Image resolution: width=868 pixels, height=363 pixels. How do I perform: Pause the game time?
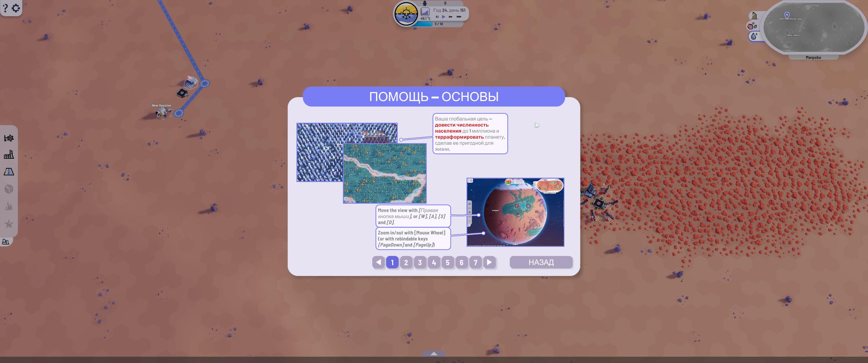[437, 17]
